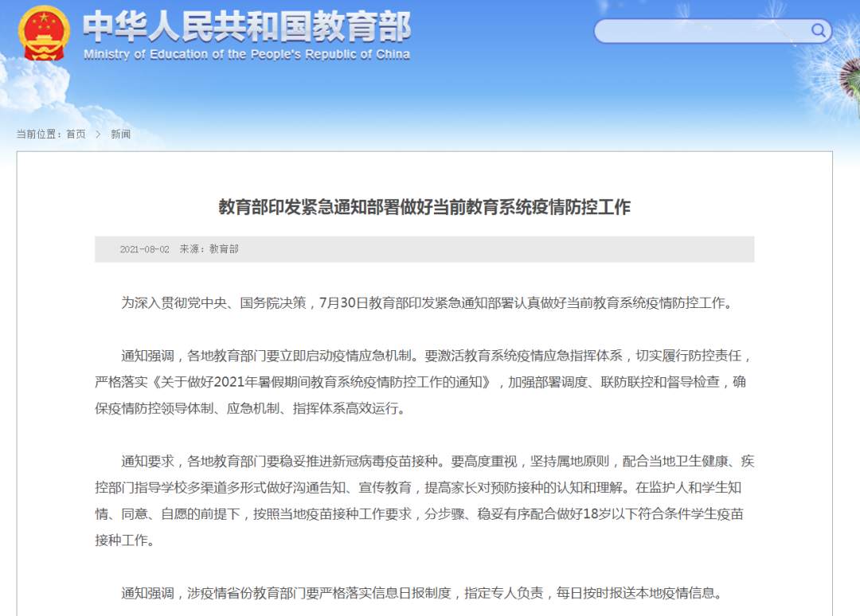The height and width of the screenshot is (616, 860).
Task: Click the breadcrumb chevron after 首页
Action: [98, 135]
